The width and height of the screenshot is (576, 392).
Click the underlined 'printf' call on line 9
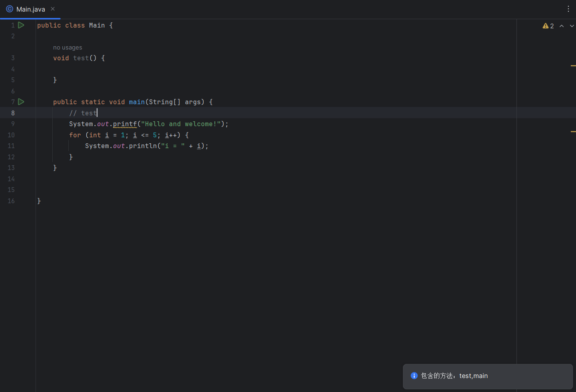point(125,124)
